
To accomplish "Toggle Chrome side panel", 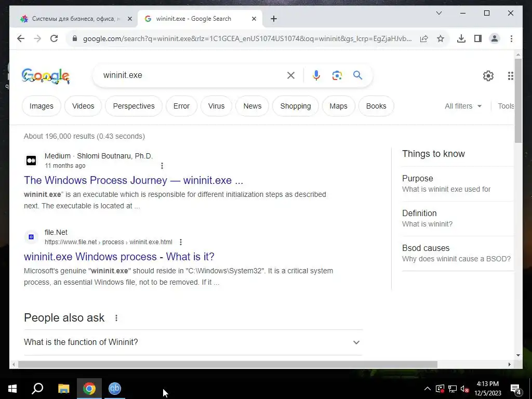I will (478, 38).
